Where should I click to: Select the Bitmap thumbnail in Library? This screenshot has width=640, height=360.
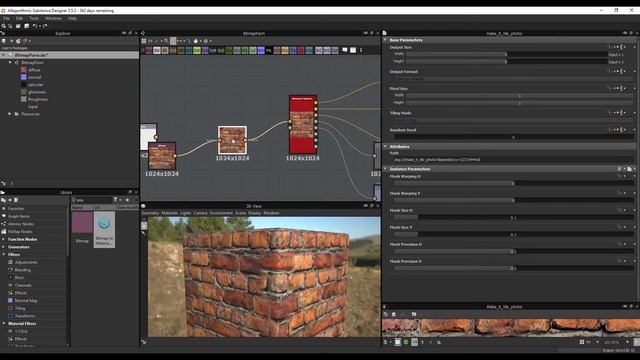(x=82, y=227)
